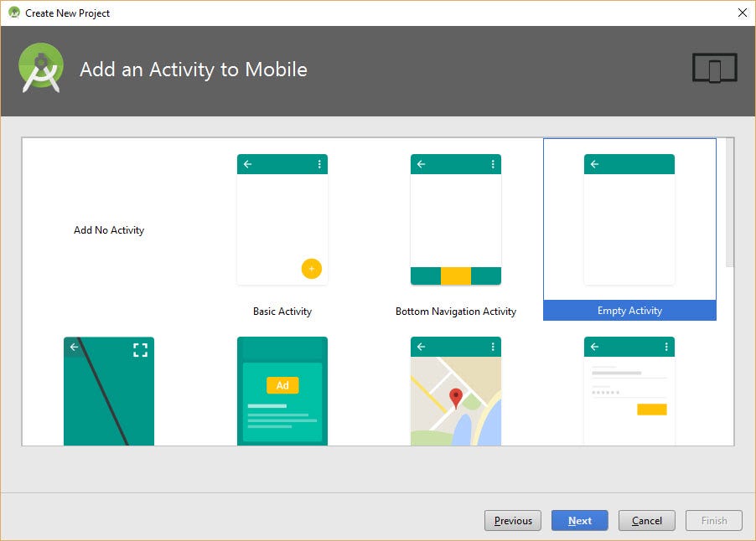Choose the Login Activity template thumbnail
756x541 pixels.
coord(629,391)
